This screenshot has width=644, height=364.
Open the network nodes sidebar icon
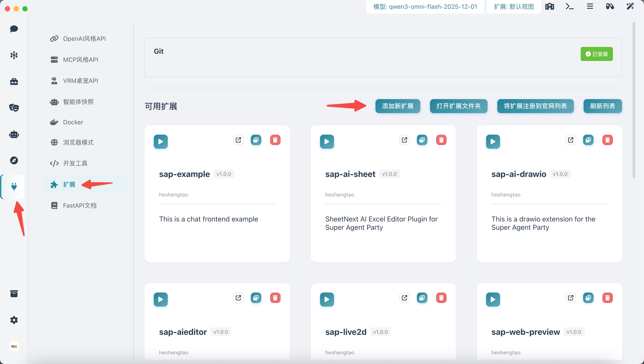pyautogui.click(x=14, y=55)
